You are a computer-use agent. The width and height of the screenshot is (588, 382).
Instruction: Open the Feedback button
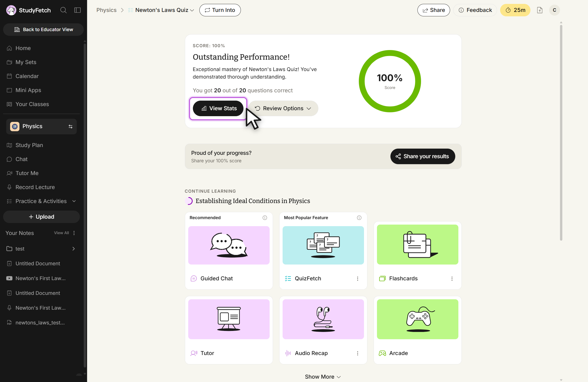tap(475, 10)
